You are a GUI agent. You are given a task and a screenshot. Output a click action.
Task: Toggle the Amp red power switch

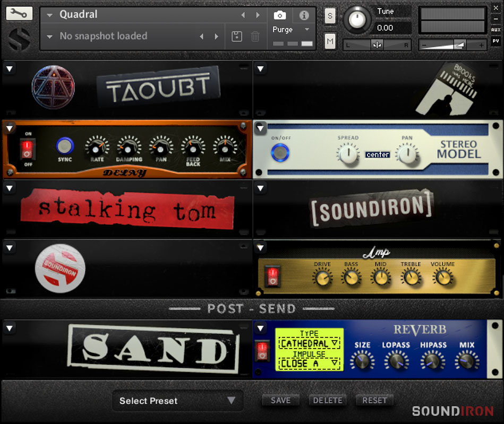click(272, 276)
